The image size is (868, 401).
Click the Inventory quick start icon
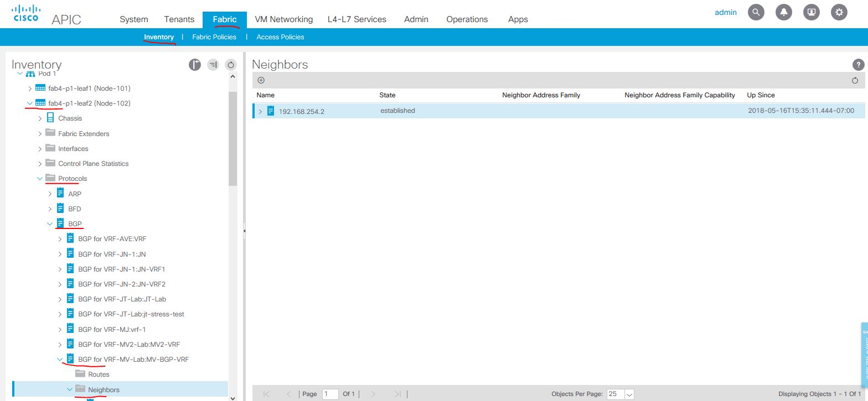pyautogui.click(x=194, y=65)
